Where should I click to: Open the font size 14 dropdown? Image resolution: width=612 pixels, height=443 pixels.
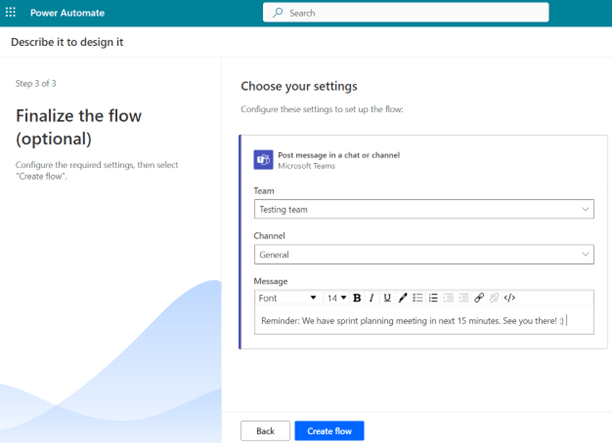[x=337, y=298]
